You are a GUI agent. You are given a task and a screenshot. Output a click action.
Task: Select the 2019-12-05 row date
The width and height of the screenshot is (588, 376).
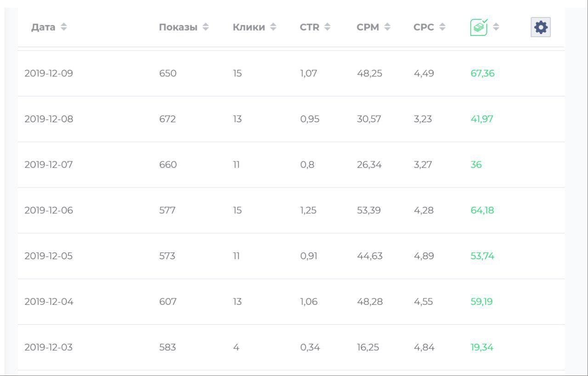point(49,256)
